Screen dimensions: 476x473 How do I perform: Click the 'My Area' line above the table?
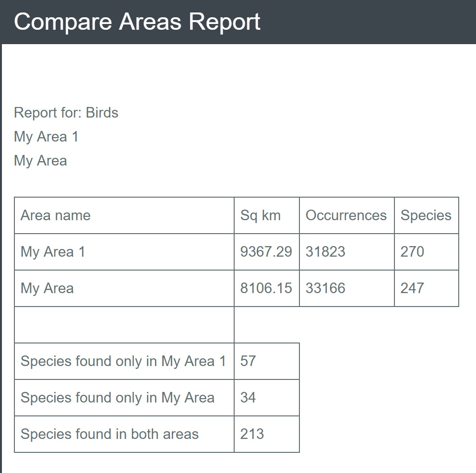click(40, 161)
